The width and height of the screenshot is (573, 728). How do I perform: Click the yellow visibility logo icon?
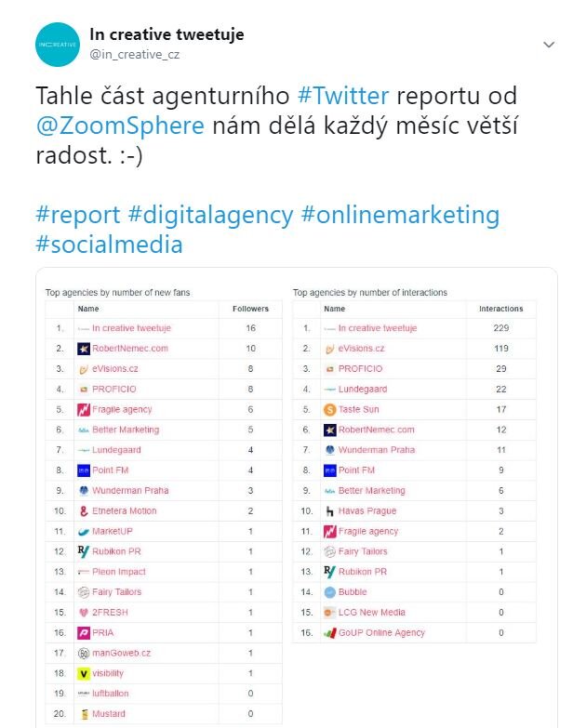pyautogui.click(x=84, y=673)
